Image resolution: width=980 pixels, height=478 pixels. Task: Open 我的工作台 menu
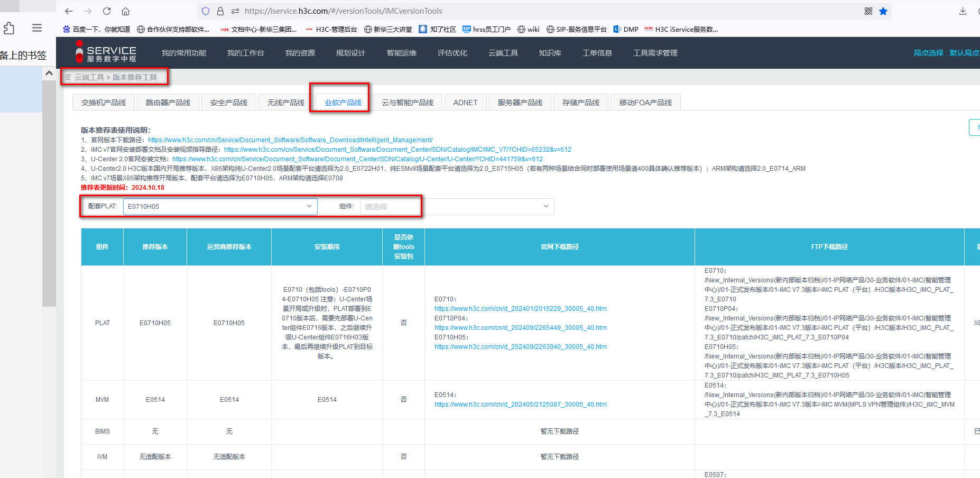tap(246, 53)
